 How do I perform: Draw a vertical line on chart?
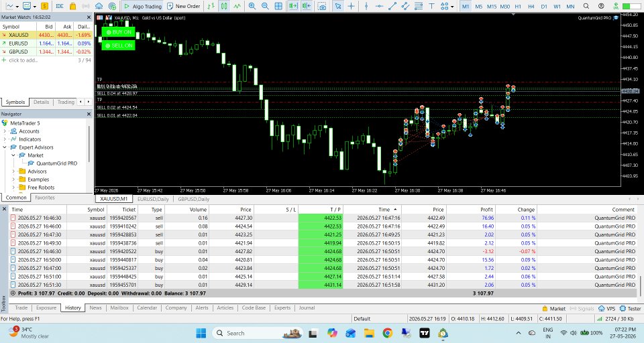point(366,6)
